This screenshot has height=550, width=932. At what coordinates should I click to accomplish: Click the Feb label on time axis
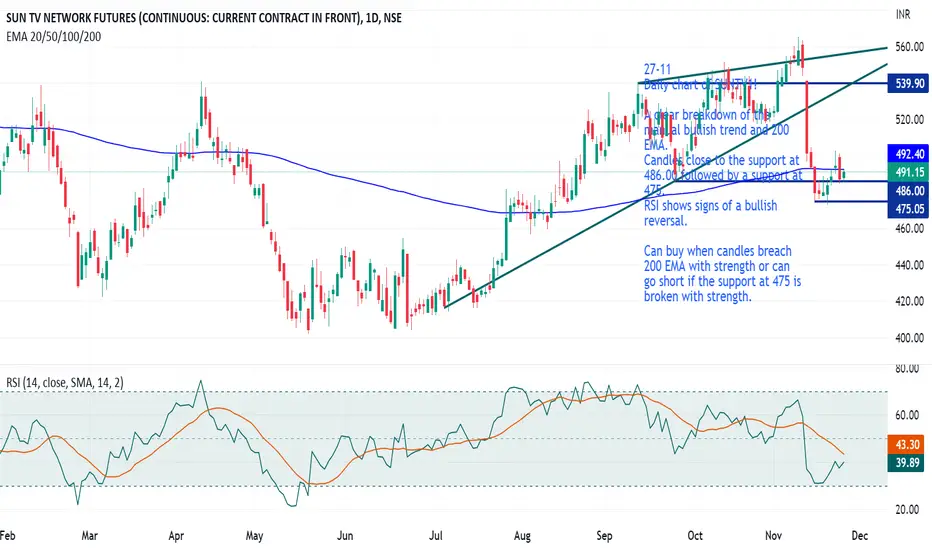pyautogui.click(x=8, y=536)
